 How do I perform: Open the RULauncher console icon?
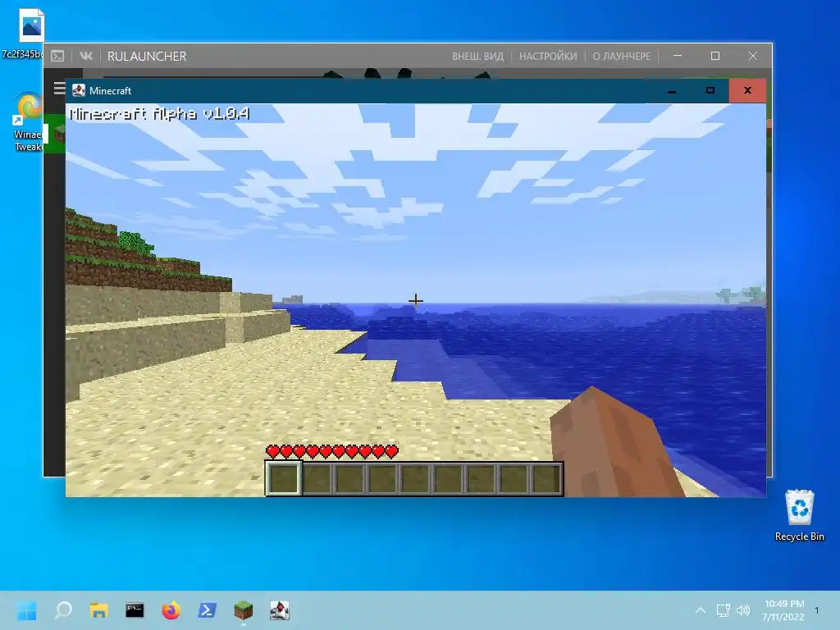click(x=57, y=57)
